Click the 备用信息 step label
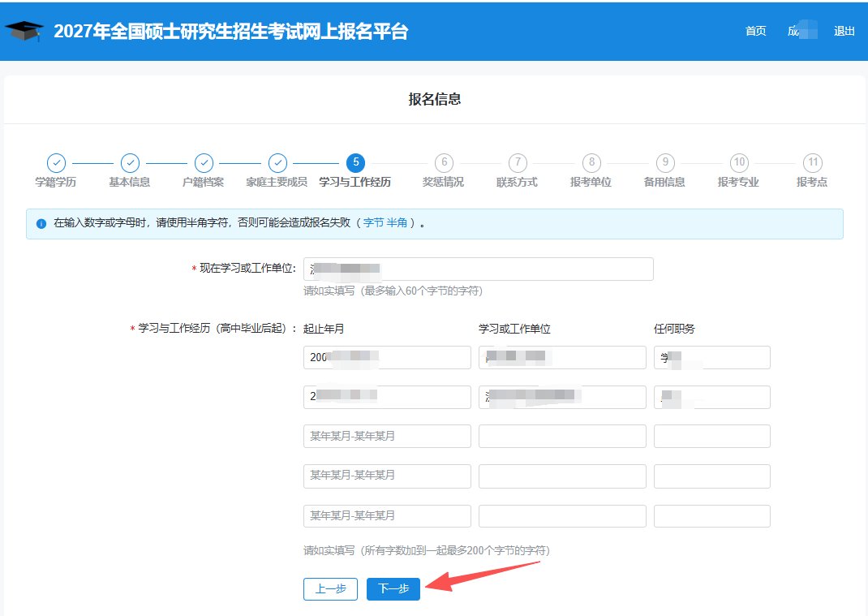 click(664, 183)
